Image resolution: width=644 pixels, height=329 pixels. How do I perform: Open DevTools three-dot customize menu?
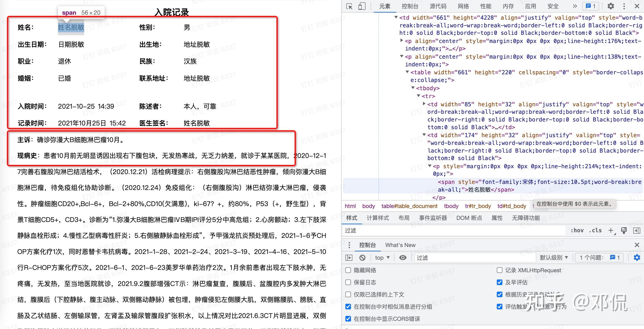coord(624,6)
